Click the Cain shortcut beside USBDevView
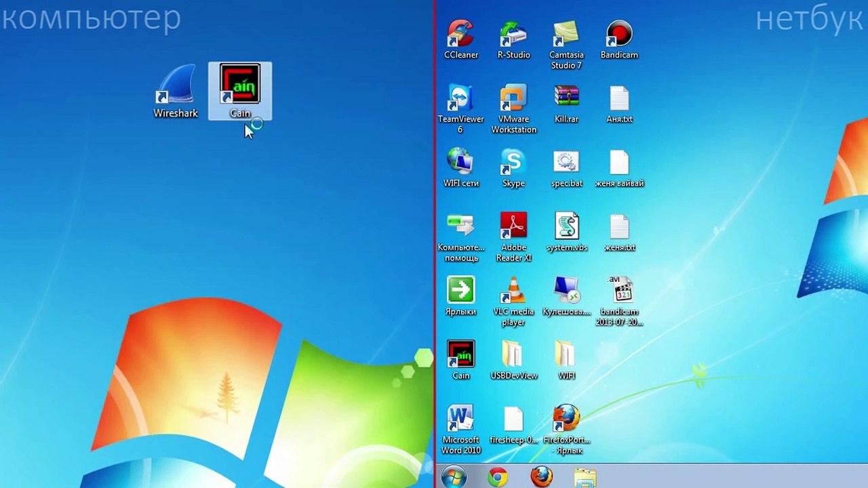 [x=461, y=361]
